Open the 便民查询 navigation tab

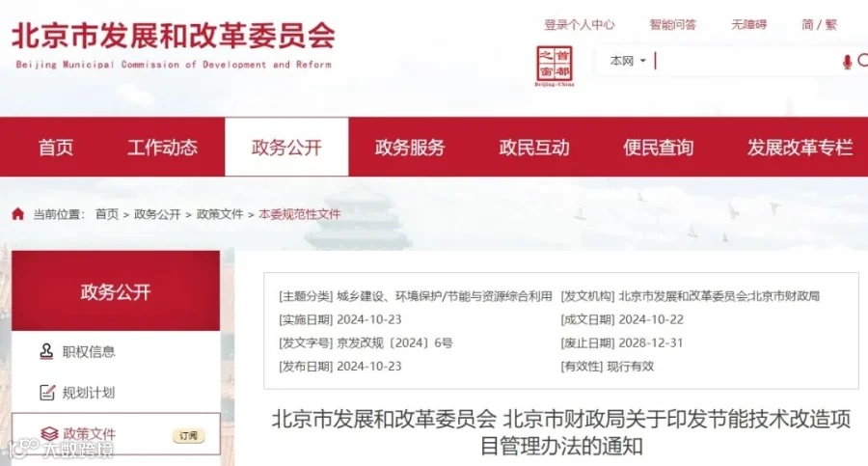[658, 148]
